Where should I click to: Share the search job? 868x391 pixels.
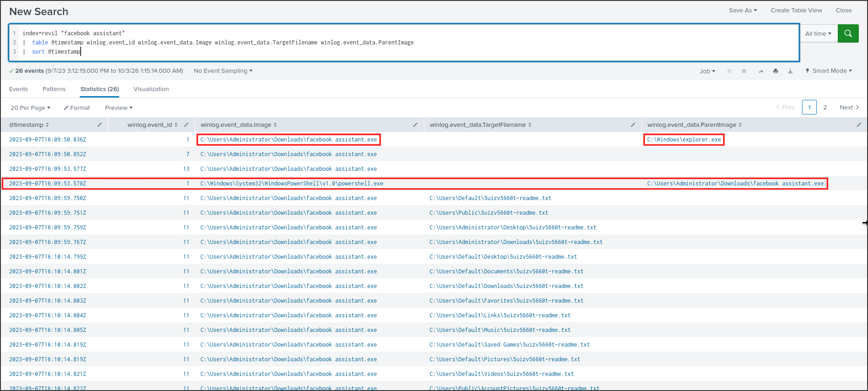coord(761,71)
